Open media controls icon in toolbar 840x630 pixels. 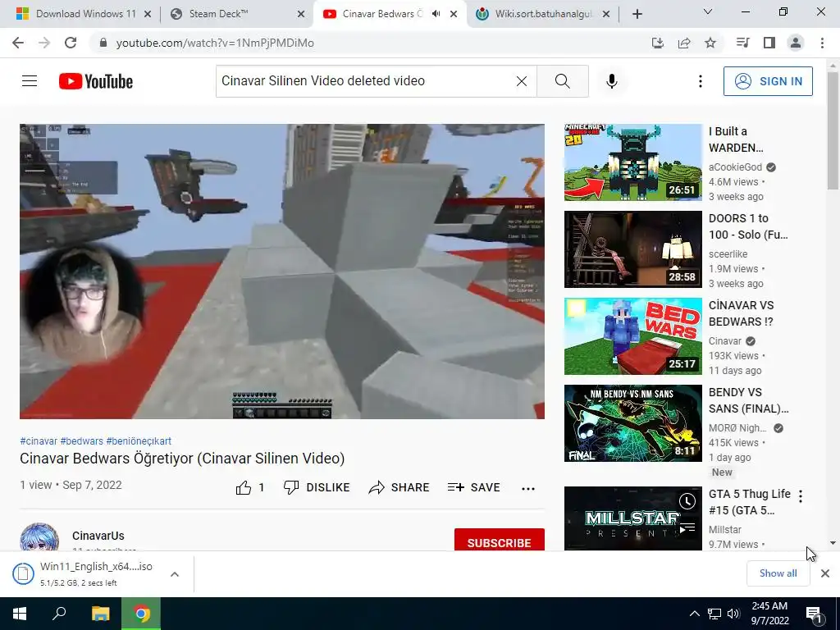point(742,43)
